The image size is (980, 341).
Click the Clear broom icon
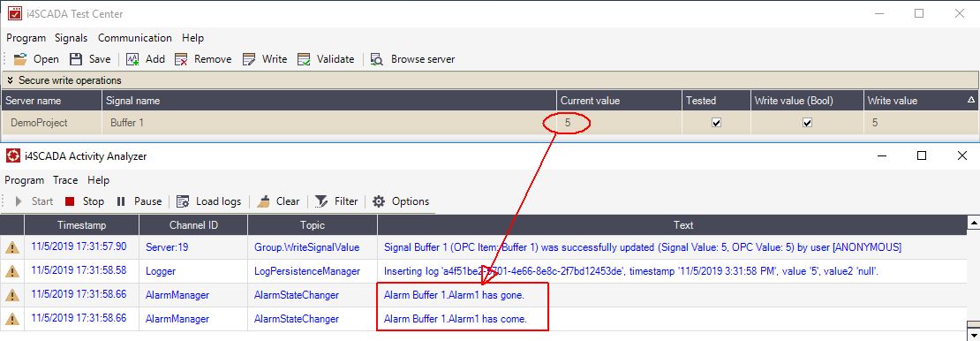(x=264, y=201)
